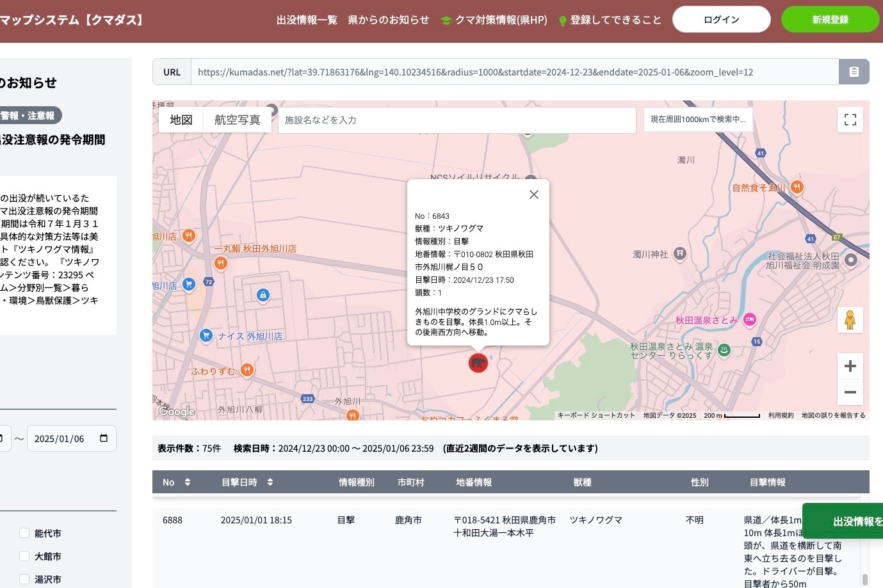The width and height of the screenshot is (883, 588).
Task: Click the 秋田温泉さとみ hotel map pin
Action: pos(750,319)
